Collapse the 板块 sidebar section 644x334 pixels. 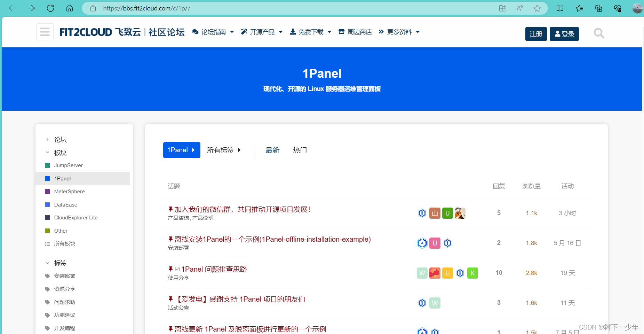click(x=48, y=153)
